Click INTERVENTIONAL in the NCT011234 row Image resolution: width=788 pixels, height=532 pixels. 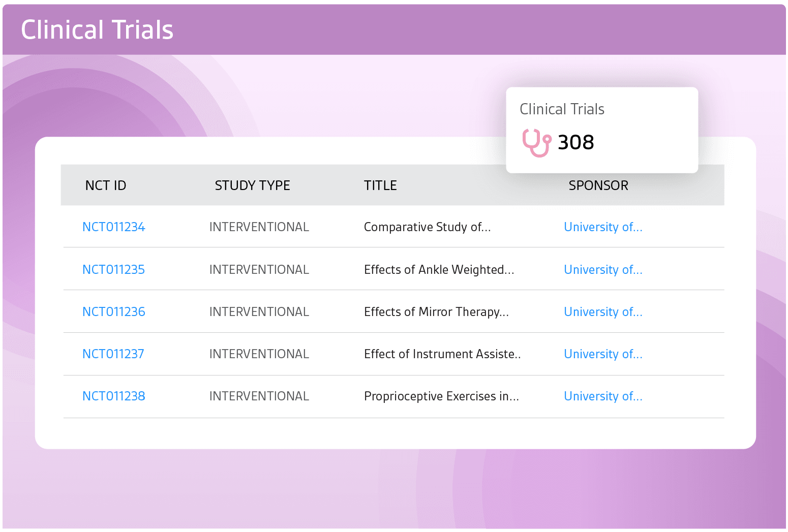coord(259,227)
